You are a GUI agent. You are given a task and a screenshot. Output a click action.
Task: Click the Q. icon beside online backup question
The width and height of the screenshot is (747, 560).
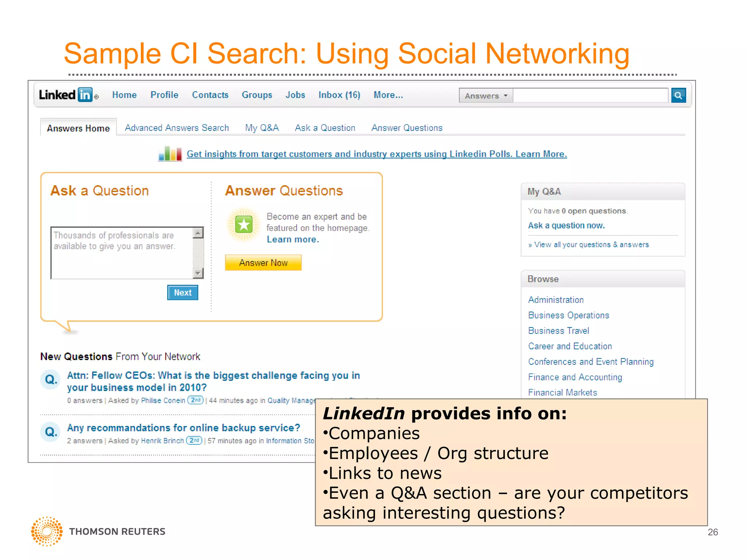pos(50,432)
